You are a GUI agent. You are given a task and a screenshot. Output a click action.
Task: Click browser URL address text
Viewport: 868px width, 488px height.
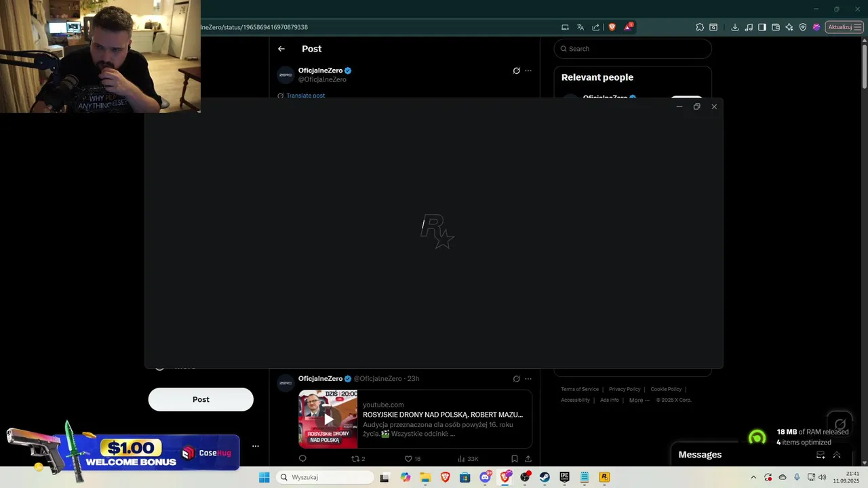[x=254, y=27]
